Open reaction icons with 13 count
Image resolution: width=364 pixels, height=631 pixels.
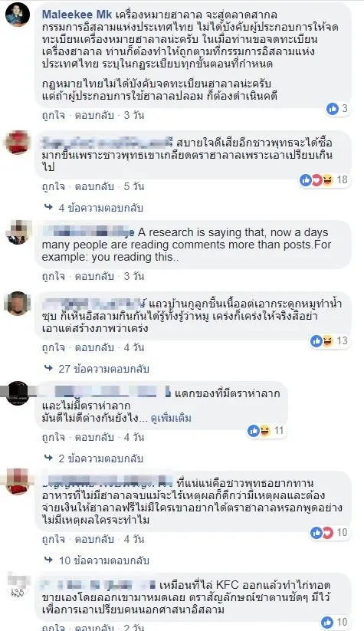(x=322, y=341)
